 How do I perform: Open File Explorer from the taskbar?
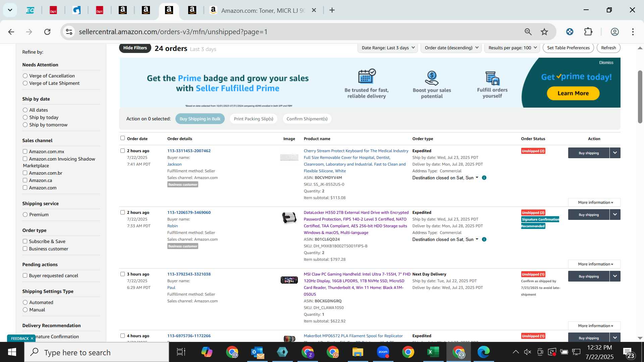(x=358, y=352)
